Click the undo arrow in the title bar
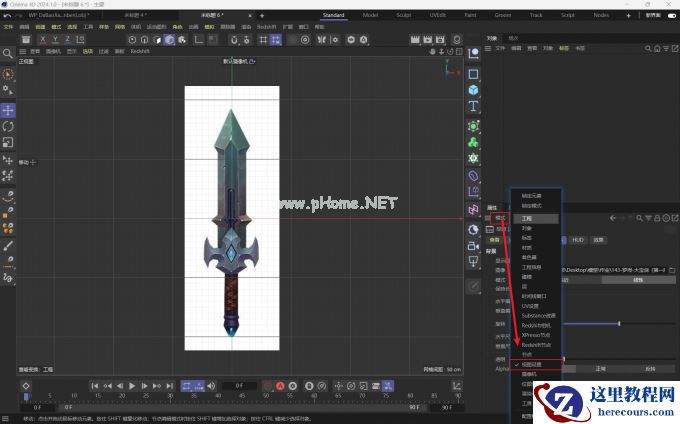The width and height of the screenshot is (680, 424). click(7, 16)
